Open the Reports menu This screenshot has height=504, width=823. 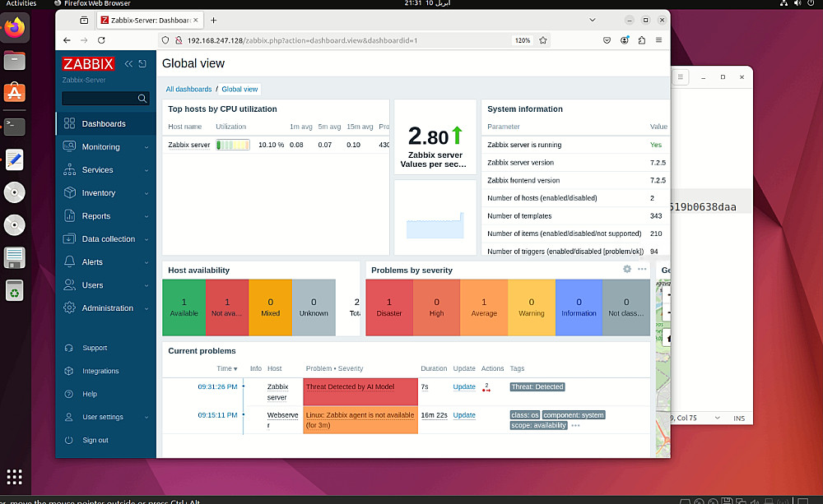106,216
